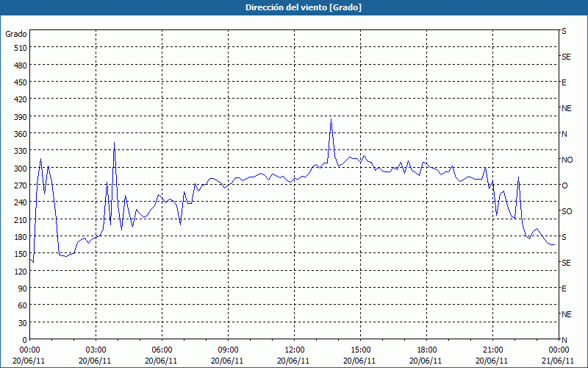The width and height of the screenshot is (588, 368).
Task: Select the 12:00 time axis label
Action: click(295, 350)
